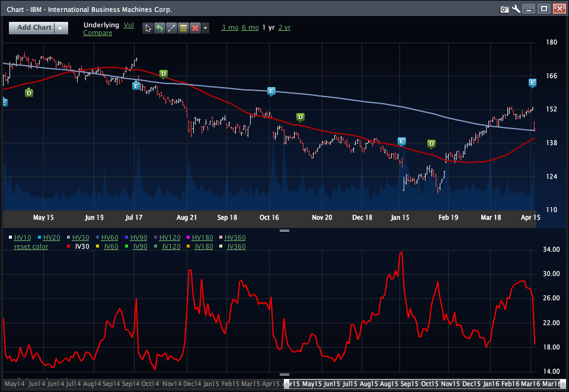Expand the drawing tools dropdown arrow
The image size is (569, 392).
205,28
